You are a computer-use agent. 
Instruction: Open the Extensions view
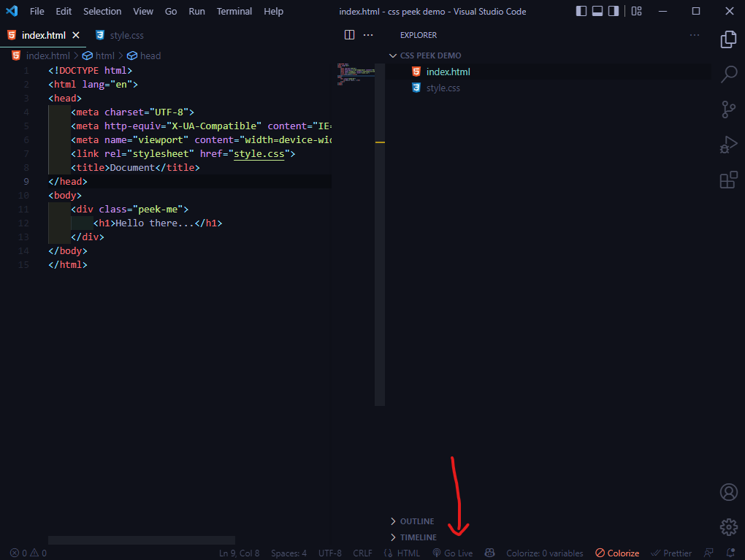pos(728,180)
